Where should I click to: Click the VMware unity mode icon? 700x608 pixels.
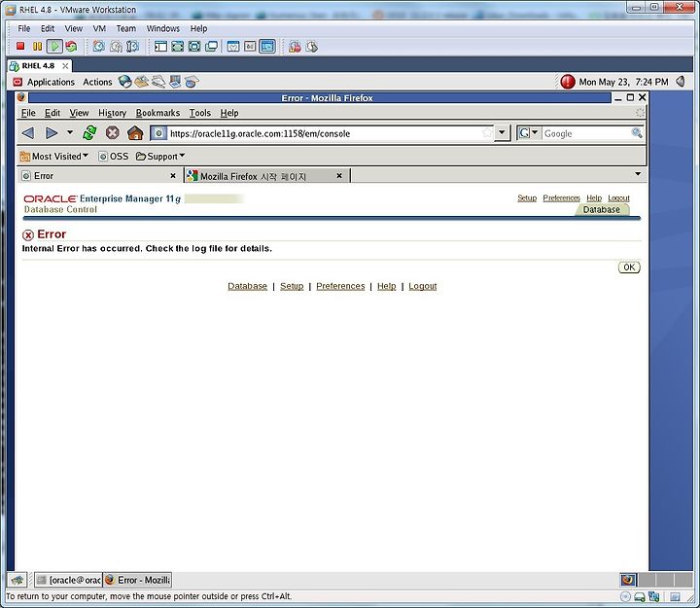(211, 46)
